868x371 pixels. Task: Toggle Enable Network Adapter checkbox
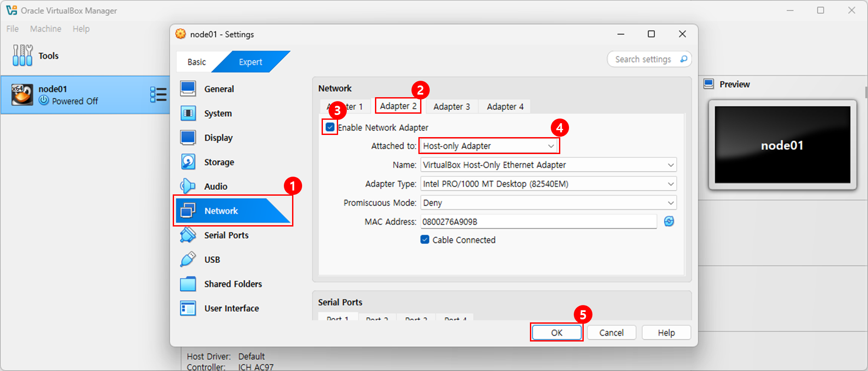point(330,127)
